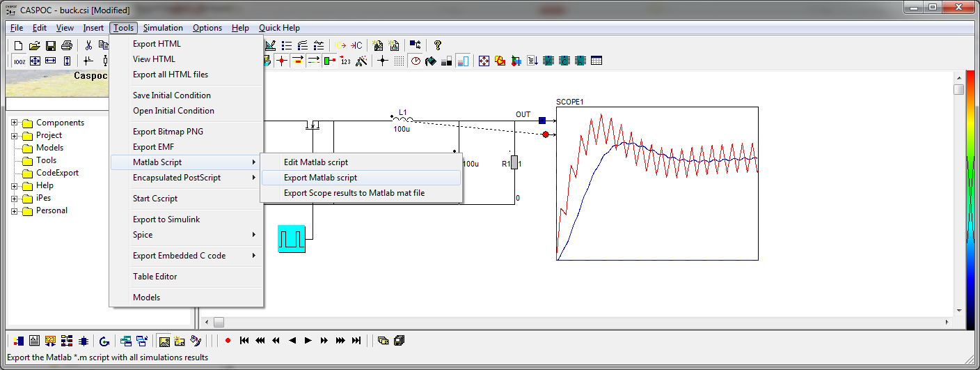Click the red '123' icon in bottom toolbar
980x370 pixels.
pos(50,341)
